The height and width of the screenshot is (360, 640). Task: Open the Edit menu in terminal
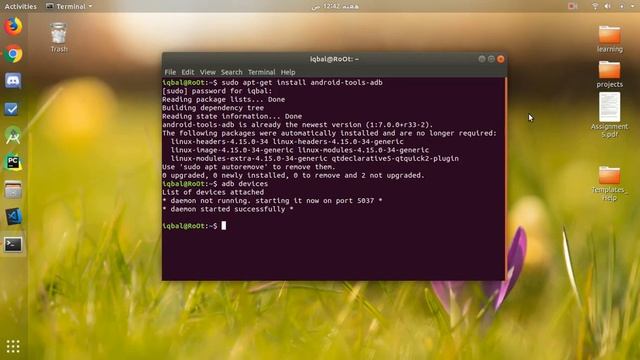coord(188,72)
